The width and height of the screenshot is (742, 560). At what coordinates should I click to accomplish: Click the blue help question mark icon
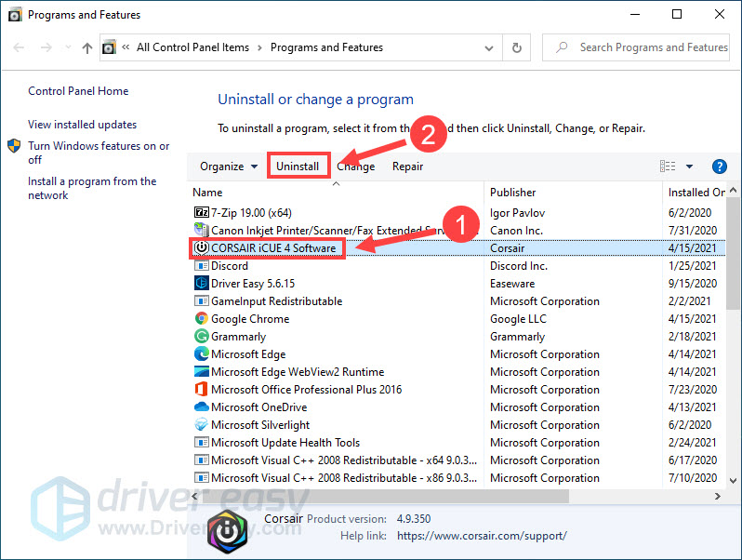click(x=720, y=167)
